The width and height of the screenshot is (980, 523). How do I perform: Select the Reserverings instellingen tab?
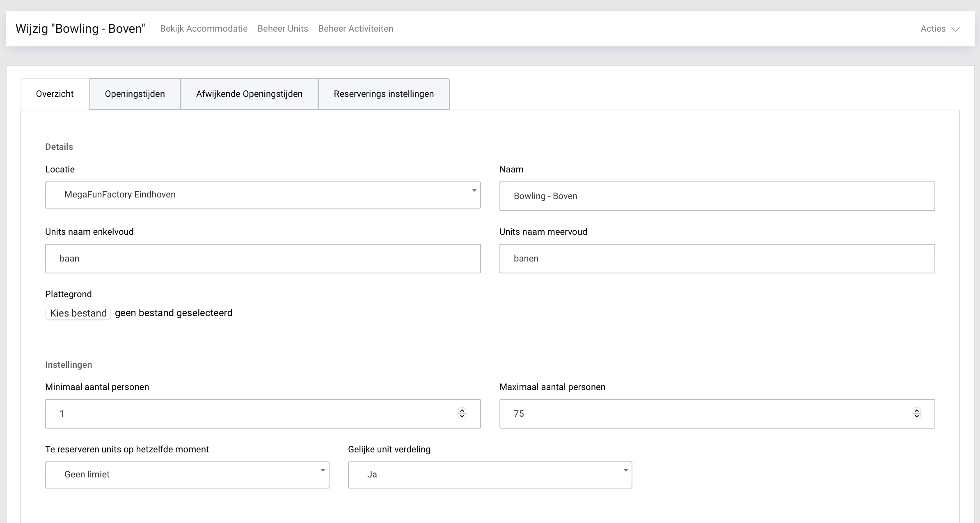(384, 94)
